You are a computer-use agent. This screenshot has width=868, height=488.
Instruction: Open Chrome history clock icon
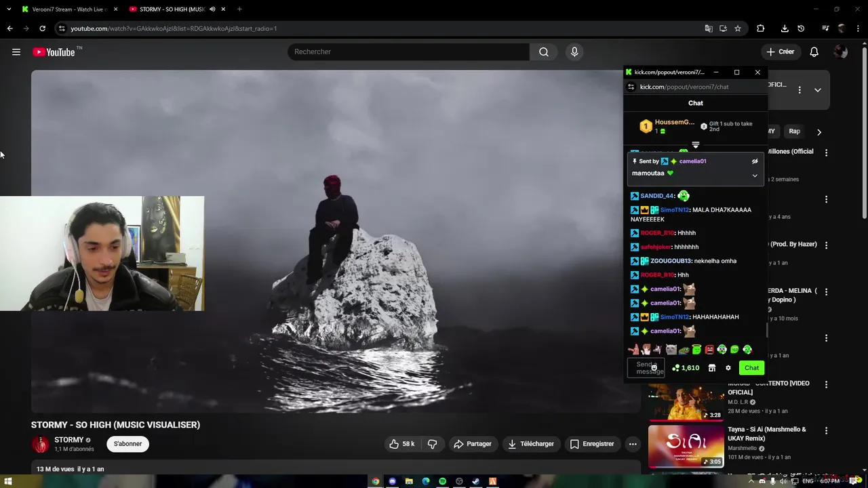pyautogui.click(x=801, y=28)
